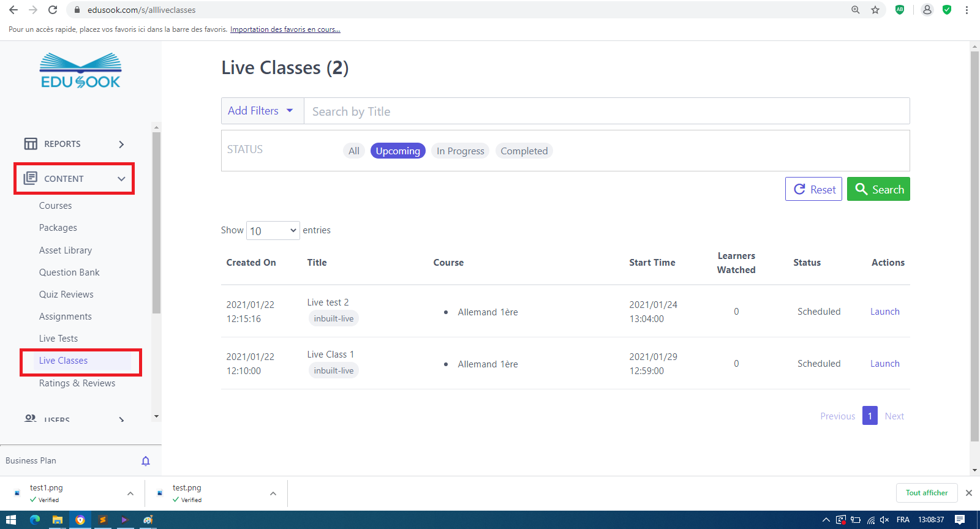Click the zoom magnifier icon in address bar

pyautogui.click(x=856, y=10)
